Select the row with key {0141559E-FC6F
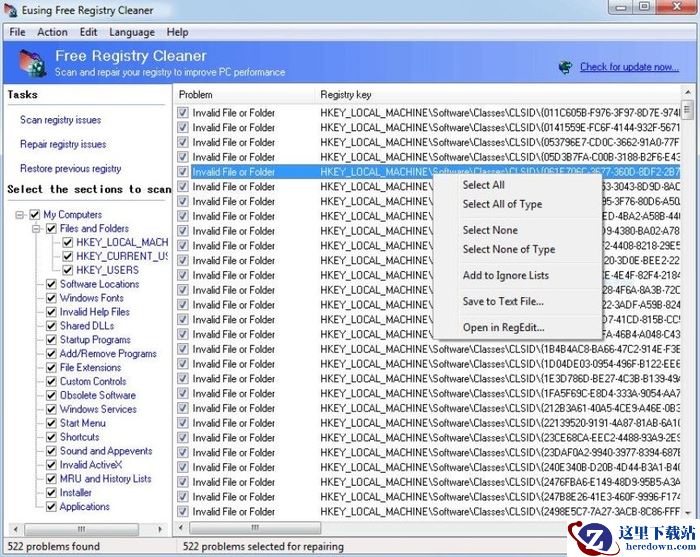Viewport: 700px width, 557px height. point(428,128)
